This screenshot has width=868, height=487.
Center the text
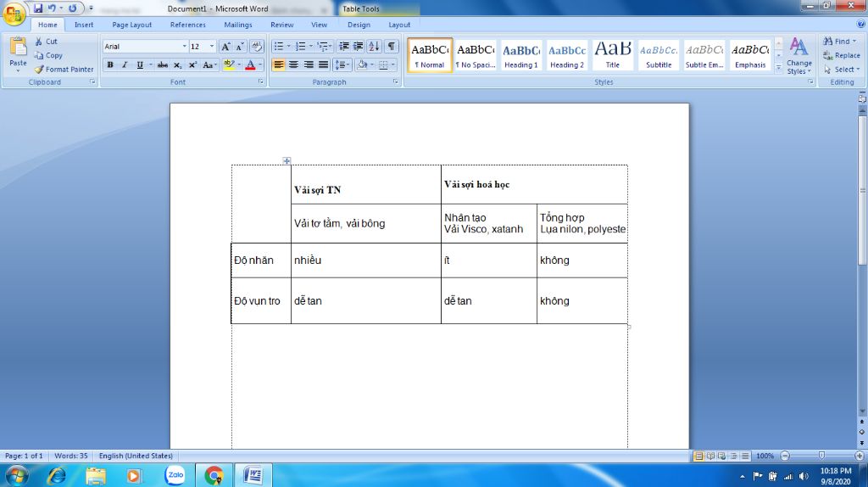point(293,64)
